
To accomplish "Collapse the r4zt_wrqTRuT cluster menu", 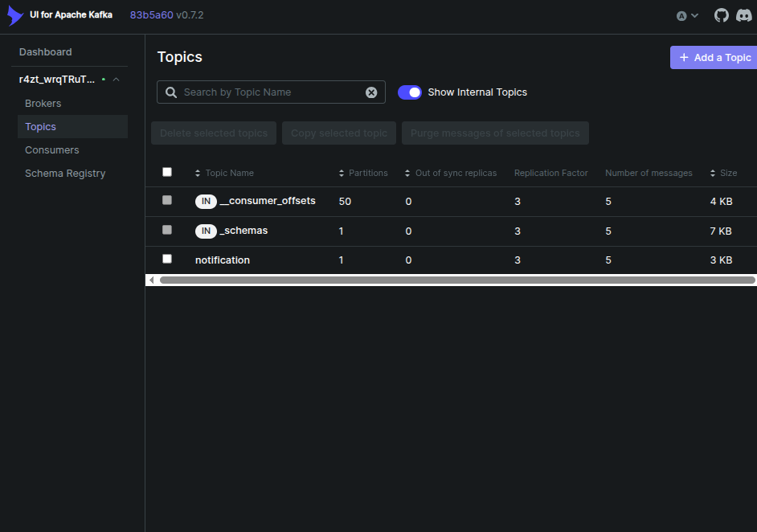I will click(116, 80).
